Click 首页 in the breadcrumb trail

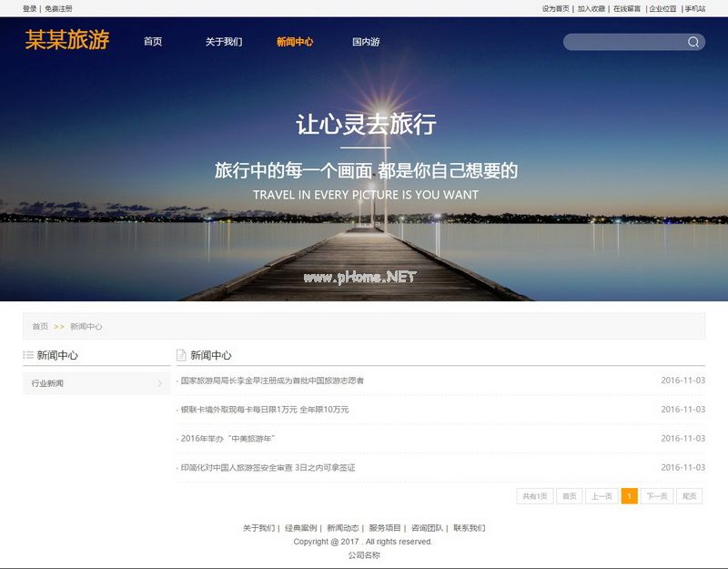coord(40,327)
